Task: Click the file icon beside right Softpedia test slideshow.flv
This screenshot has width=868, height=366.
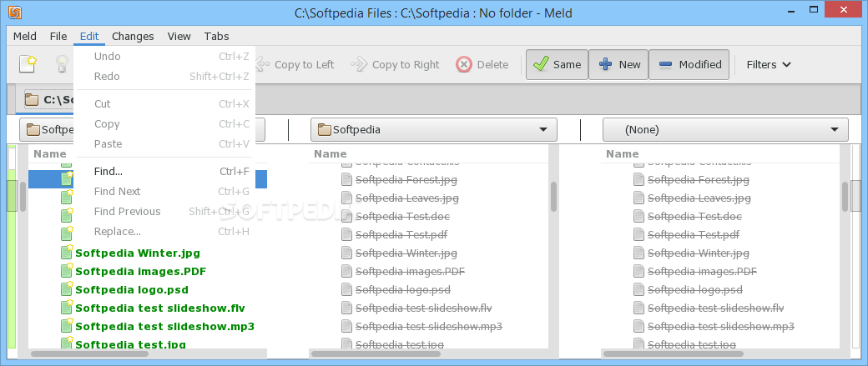Action: pyautogui.click(x=638, y=308)
